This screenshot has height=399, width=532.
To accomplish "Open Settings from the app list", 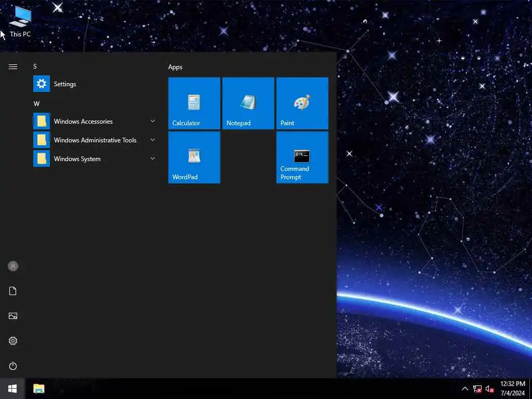I will pos(95,84).
